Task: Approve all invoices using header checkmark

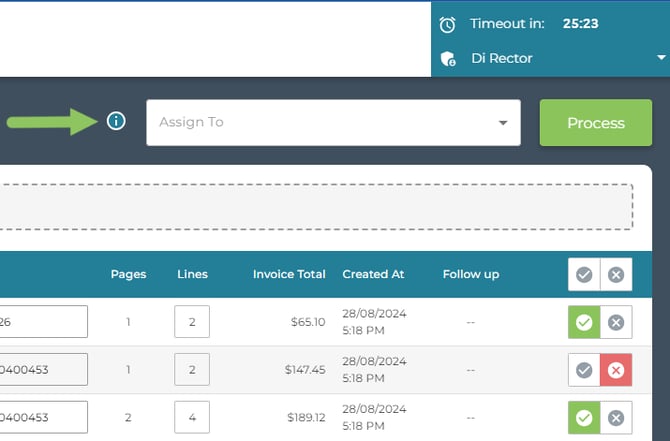Action: pos(585,274)
